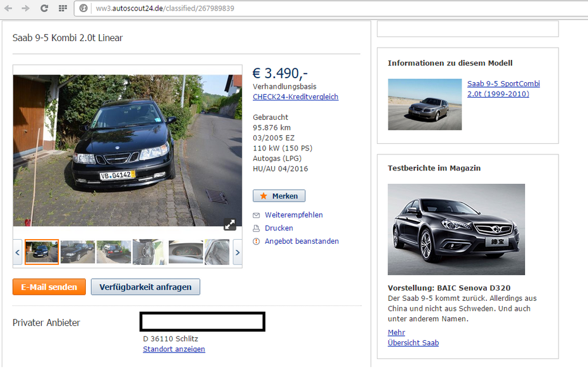The width and height of the screenshot is (588, 383).
Task: Click the registration text 03/2005 EZ
Action: (x=274, y=138)
